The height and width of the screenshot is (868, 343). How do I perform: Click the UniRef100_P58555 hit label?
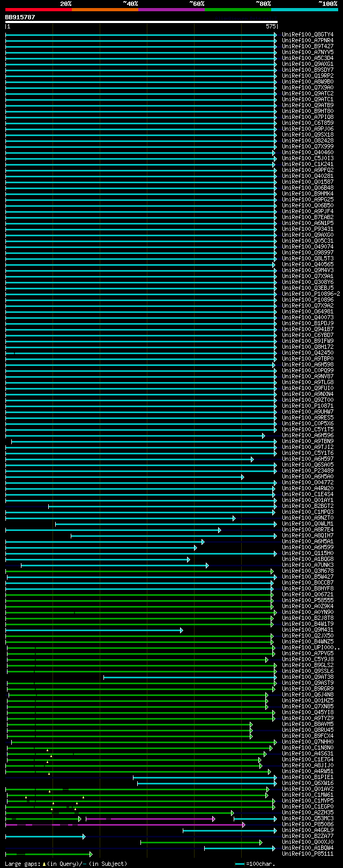[x=308, y=600]
